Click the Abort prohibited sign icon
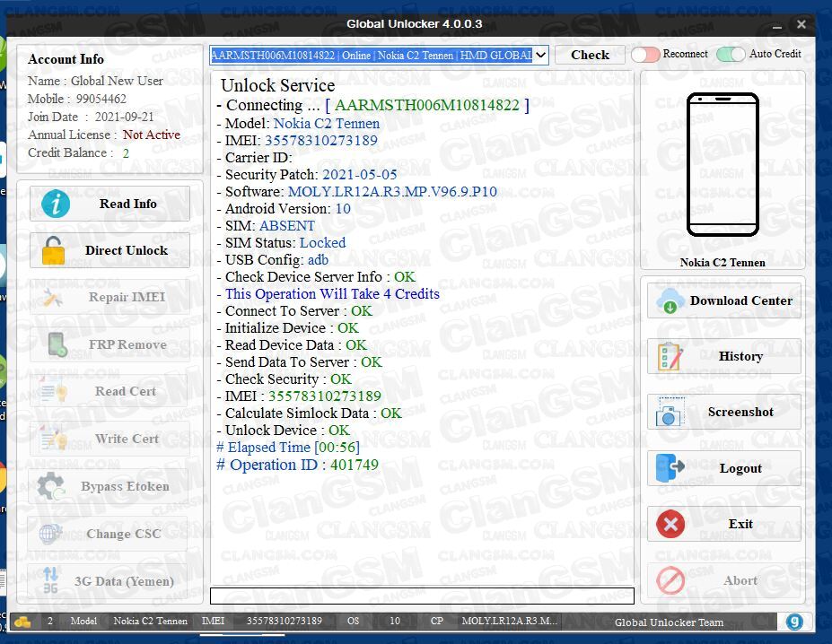The image size is (832, 644). (670, 580)
